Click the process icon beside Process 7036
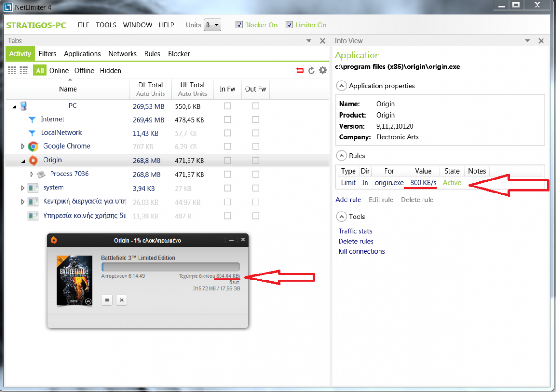This screenshot has width=556, height=392. click(41, 174)
